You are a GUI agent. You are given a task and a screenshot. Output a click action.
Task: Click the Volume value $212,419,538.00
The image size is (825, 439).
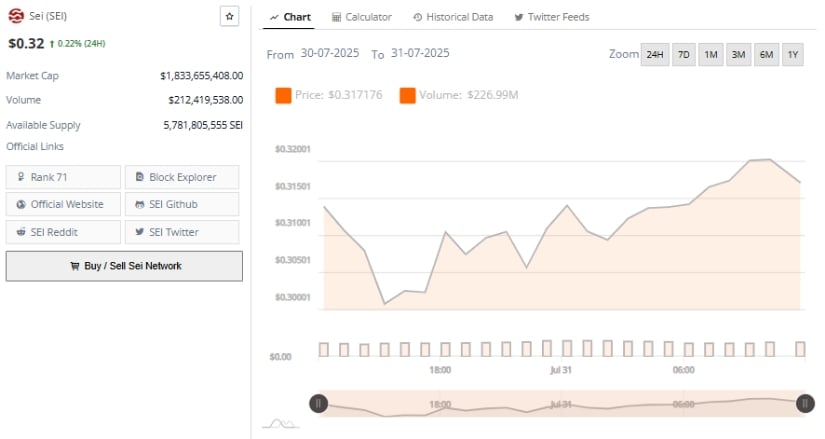pyautogui.click(x=205, y=100)
